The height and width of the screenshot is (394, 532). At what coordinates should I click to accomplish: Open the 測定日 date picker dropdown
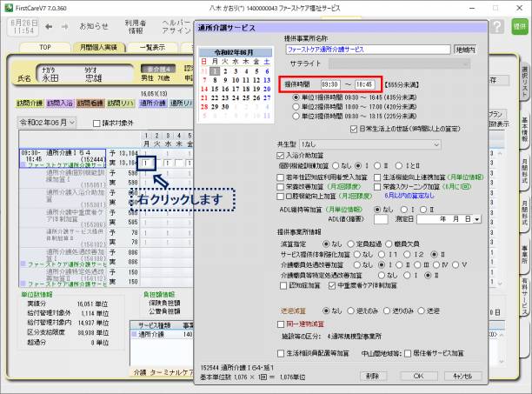coord(476,221)
